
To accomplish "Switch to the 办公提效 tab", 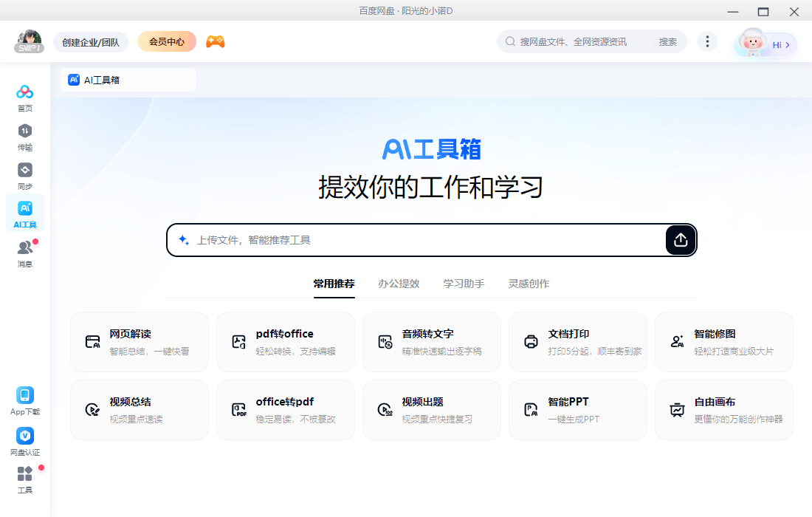I will click(399, 283).
